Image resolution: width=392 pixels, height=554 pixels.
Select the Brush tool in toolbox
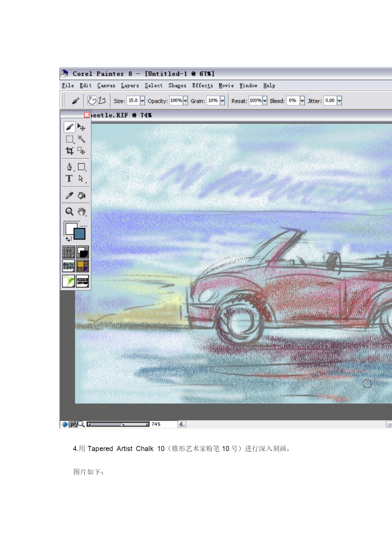click(x=69, y=127)
